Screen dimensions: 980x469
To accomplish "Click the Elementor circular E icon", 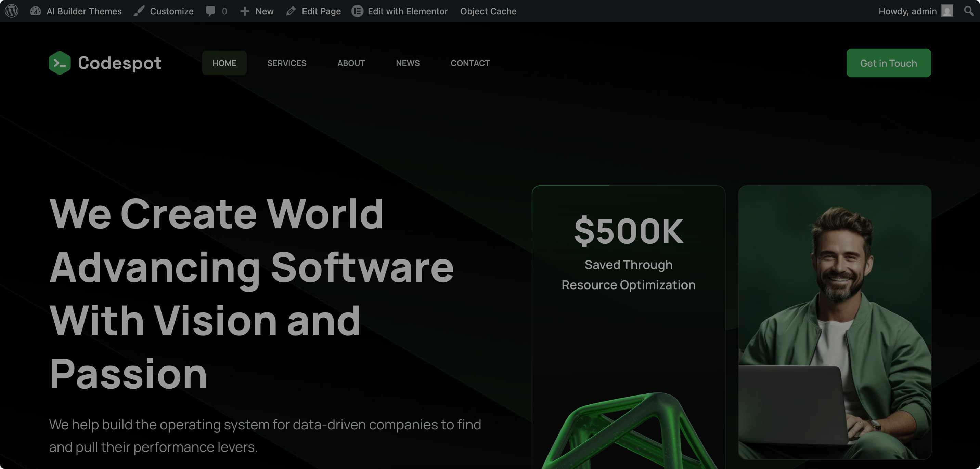I will (x=357, y=11).
